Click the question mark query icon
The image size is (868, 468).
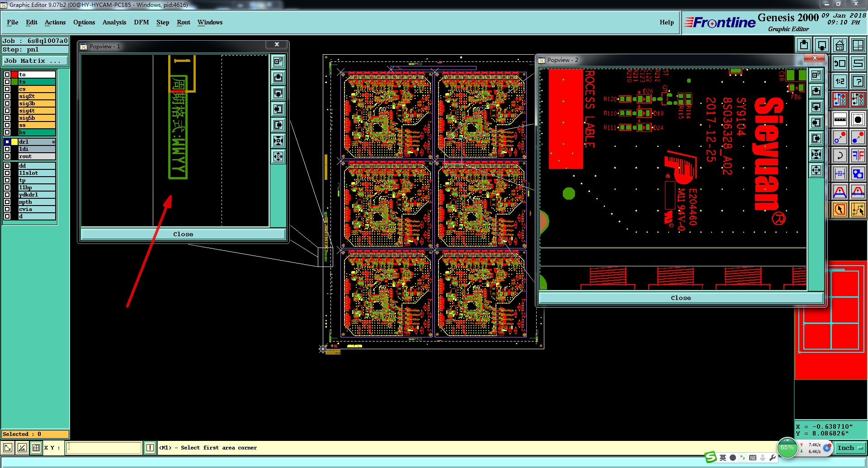(858, 81)
